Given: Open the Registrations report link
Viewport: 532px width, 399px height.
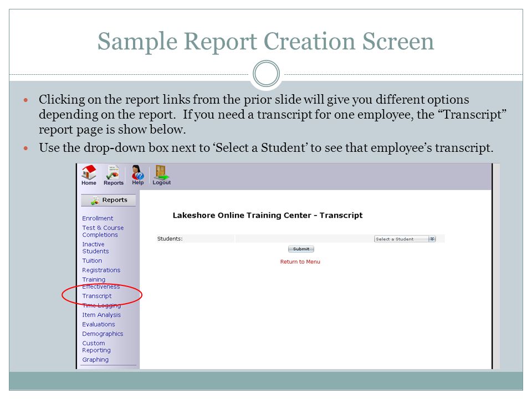Looking at the screenshot, I should tap(101, 270).
